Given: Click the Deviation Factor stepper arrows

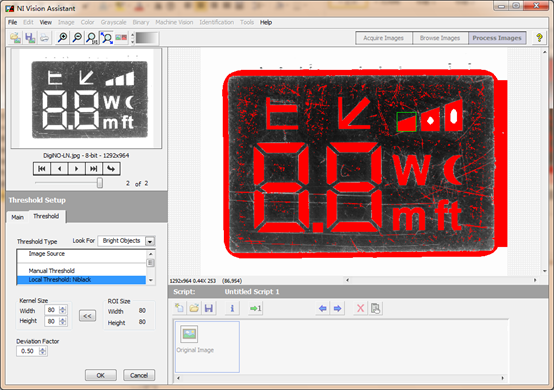Looking at the screenshot, I should pyautogui.click(x=42, y=351).
